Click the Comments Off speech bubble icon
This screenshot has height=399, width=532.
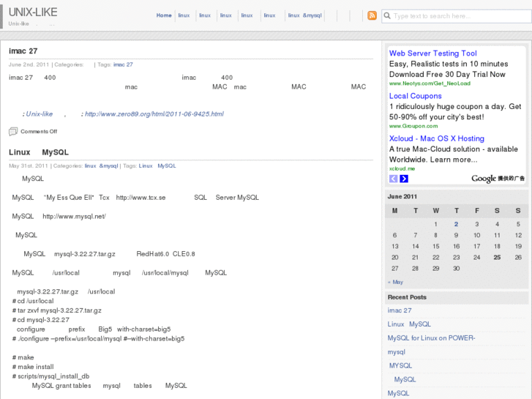click(x=13, y=132)
